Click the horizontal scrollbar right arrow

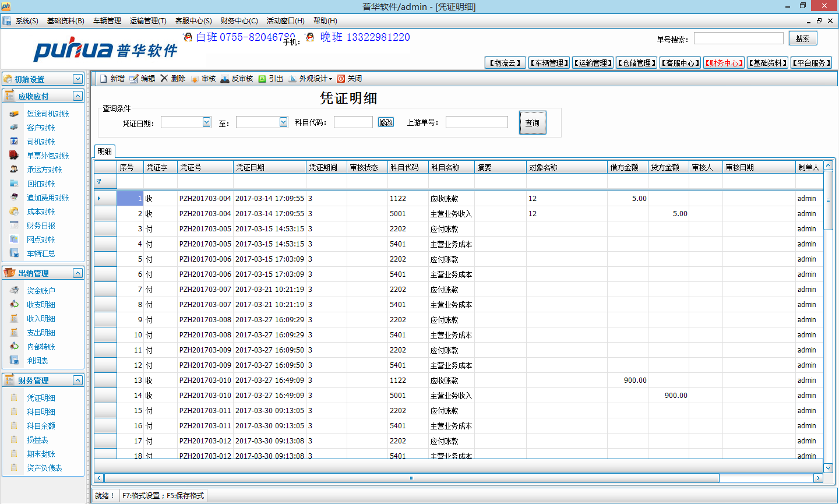coord(818,478)
